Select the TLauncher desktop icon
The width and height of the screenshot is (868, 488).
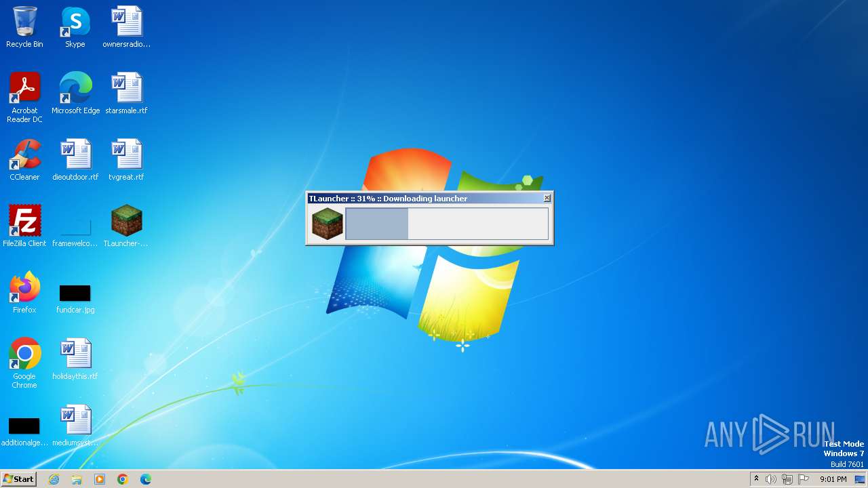click(x=126, y=226)
